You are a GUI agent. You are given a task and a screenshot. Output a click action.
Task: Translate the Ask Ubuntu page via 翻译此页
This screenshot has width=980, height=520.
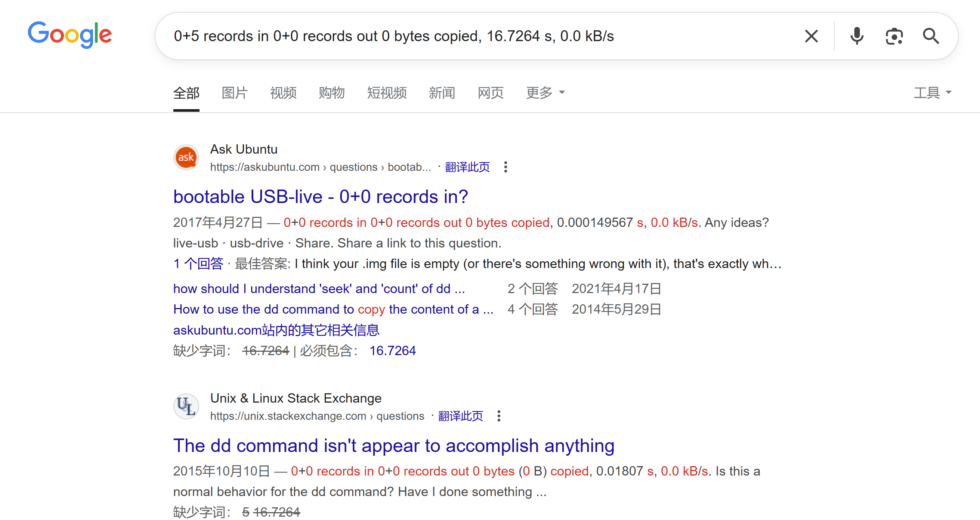(467, 167)
